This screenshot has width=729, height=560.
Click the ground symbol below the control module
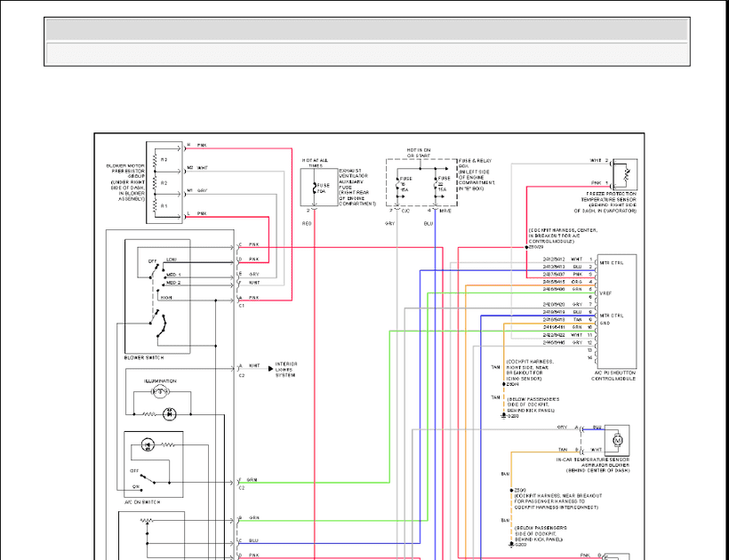pyautogui.click(x=503, y=416)
